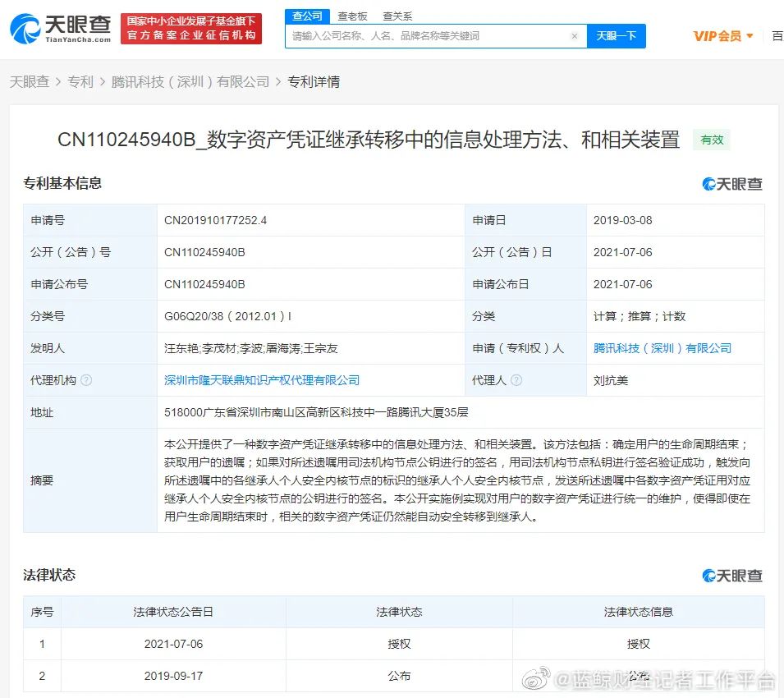Open 腾讯科技(深圳)有限公司 breadcrumb link

click(190, 81)
